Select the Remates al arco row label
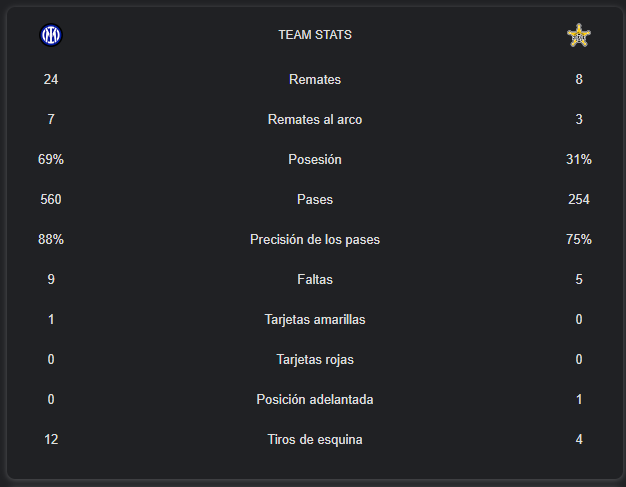Image resolution: width=626 pixels, height=487 pixels. (x=315, y=119)
